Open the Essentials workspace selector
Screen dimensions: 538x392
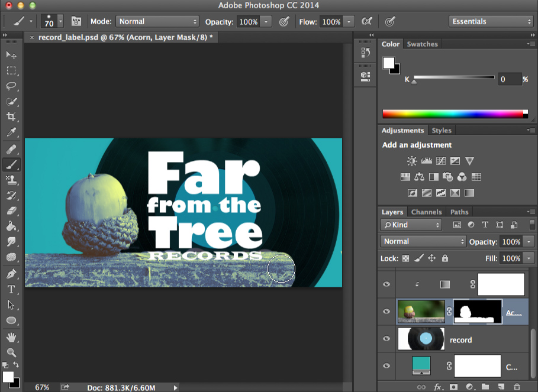click(491, 21)
